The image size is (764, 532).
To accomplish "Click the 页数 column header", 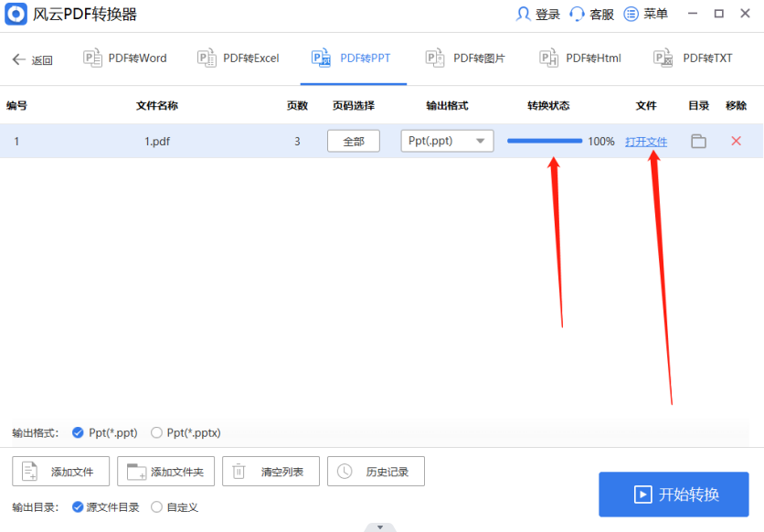I will 297,106.
